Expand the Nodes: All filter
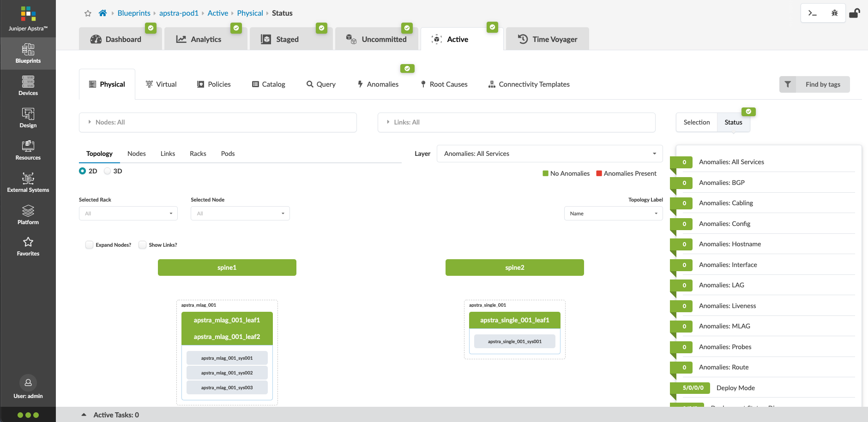The height and width of the screenshot is (422, 868). [217, 122]
